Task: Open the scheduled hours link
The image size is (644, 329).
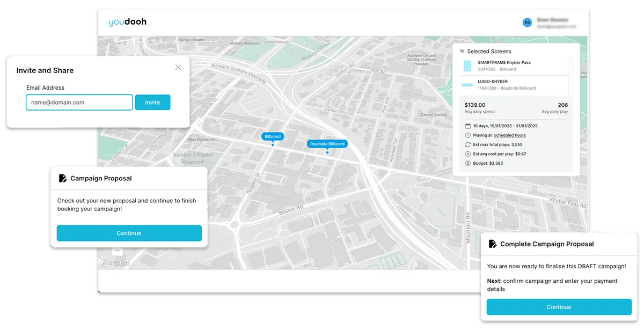Action: (x=509, y=135)
